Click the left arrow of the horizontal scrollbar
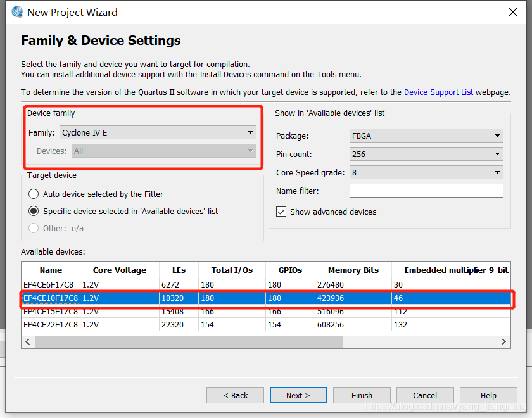Image resolution: width=532 pixels, height=418 pixels. pos(28,341)
